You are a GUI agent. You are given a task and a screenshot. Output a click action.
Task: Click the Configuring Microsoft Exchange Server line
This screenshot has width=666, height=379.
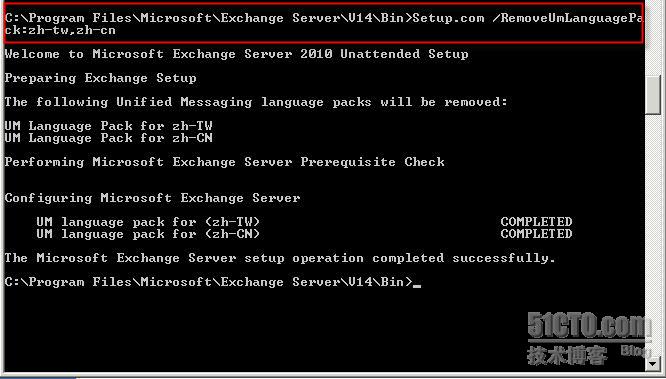[152, 198]
